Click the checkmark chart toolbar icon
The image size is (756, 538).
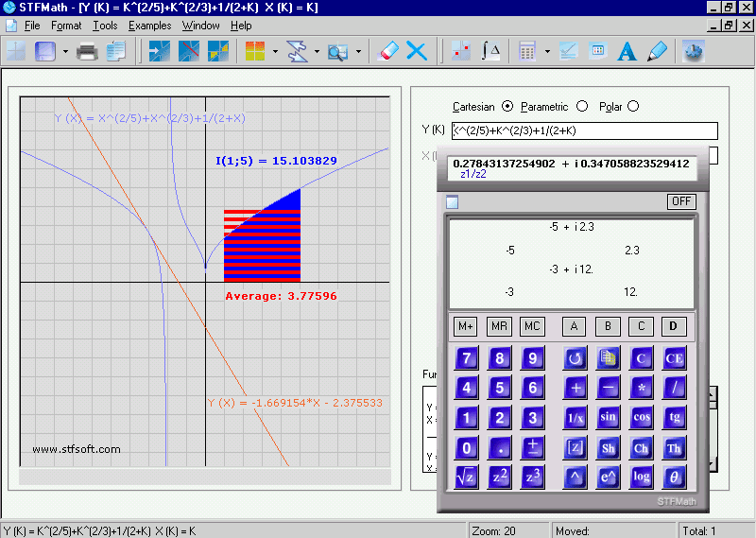[569, 51]
